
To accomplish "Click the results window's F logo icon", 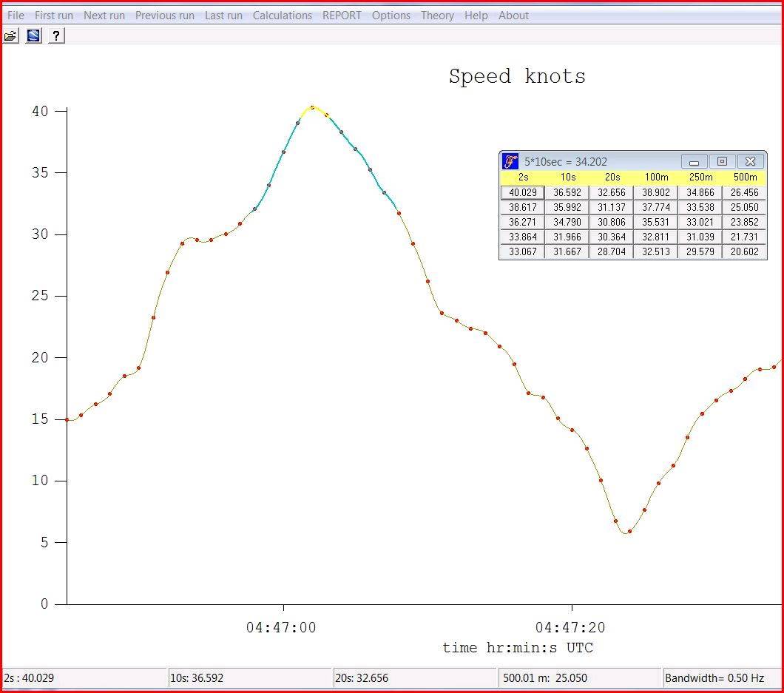I will [x=510, y=161].
